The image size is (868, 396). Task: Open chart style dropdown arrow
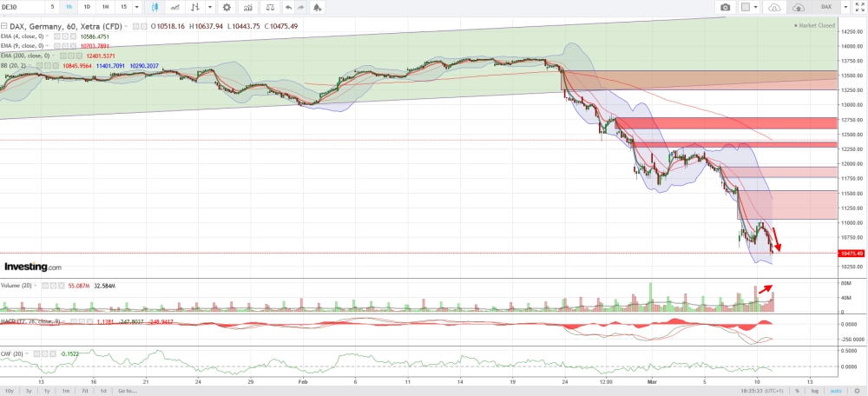[210, 7]
